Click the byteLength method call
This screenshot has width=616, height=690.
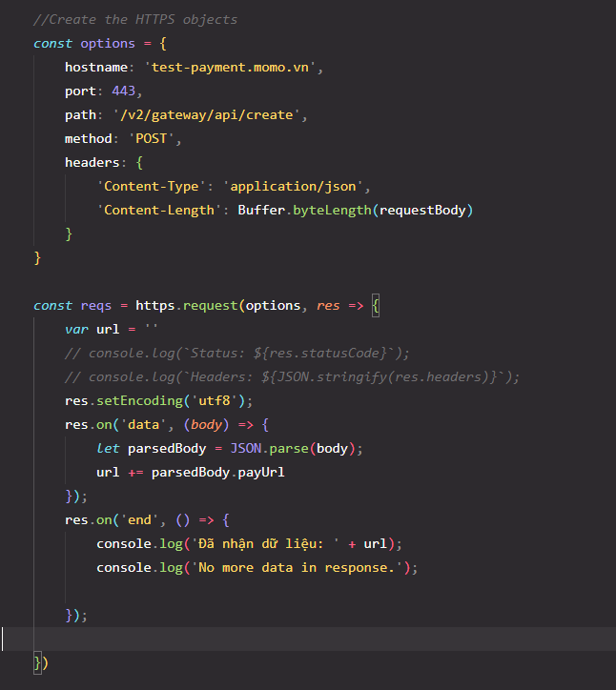(332, 210)
